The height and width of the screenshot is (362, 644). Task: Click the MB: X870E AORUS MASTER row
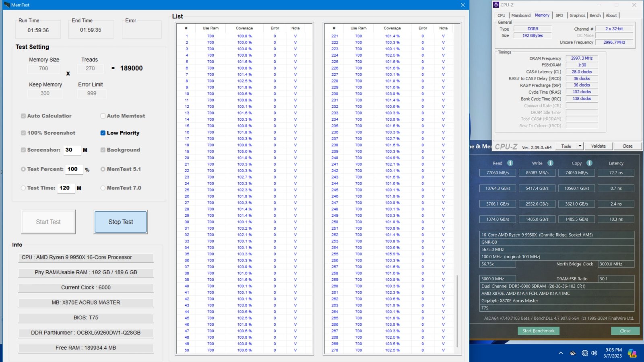(86, 302)
